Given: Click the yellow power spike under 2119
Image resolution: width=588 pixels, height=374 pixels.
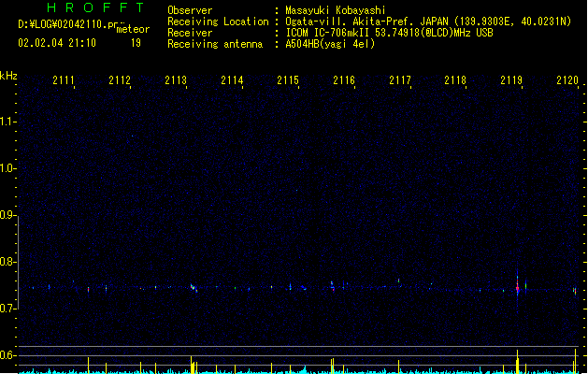Looking at the screenshot, I should click(x=518, y=362).
